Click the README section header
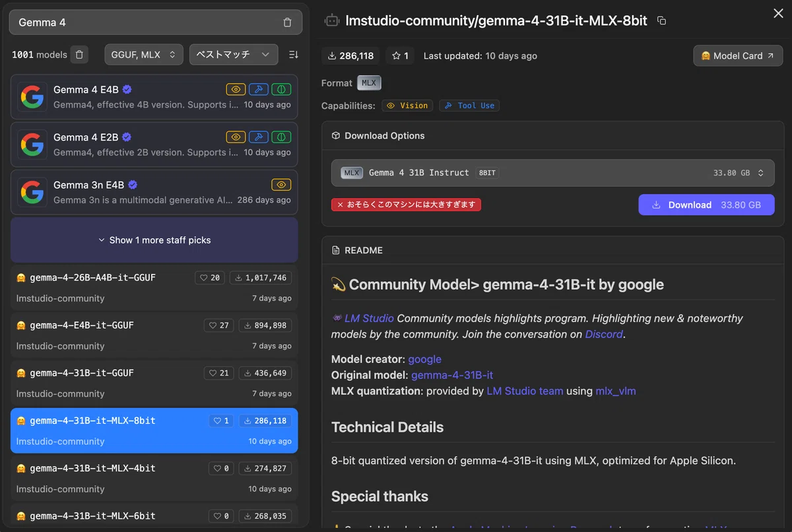792x532 pixels. pos(552,250)
